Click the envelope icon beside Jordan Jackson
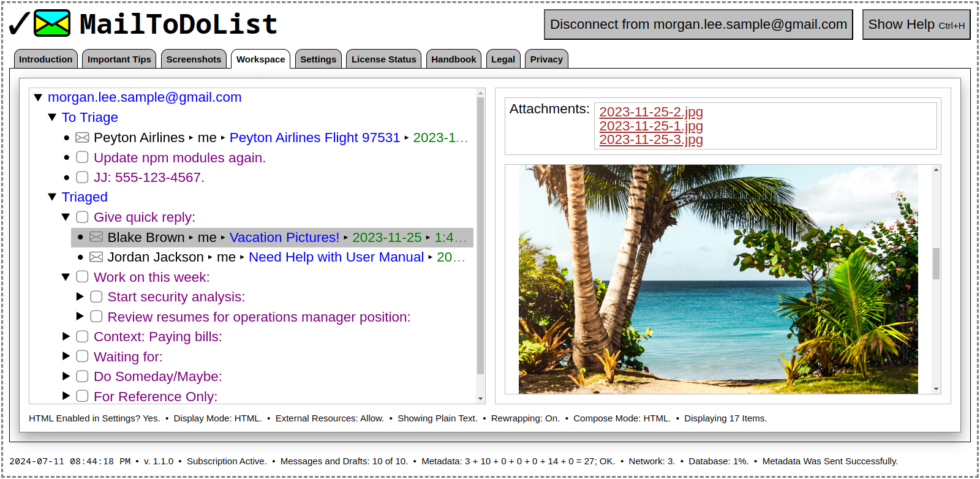Viewport: 980px width, 479px height. [x=96, y=257]
